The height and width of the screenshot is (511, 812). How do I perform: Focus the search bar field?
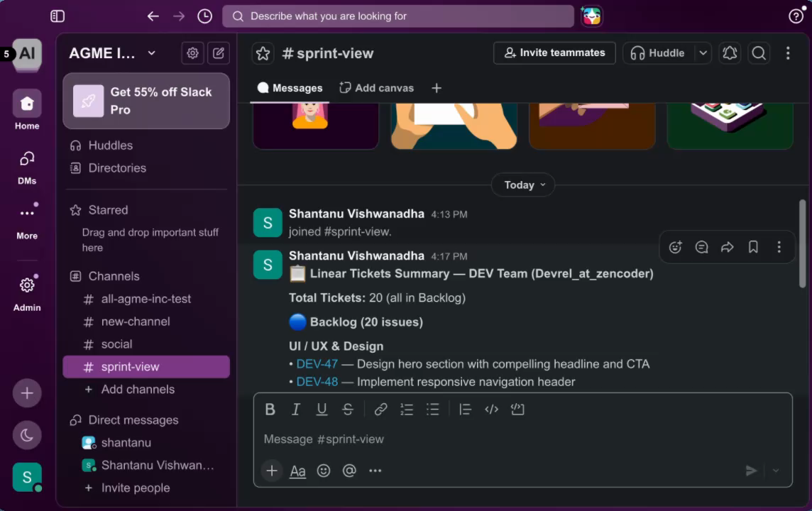pyautogui.click(x=397, y=16)
